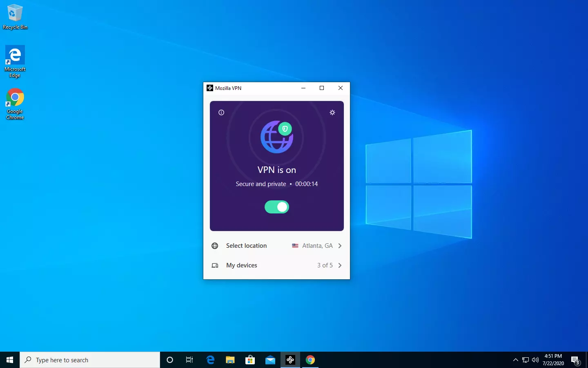The width and height of the screenshot is (588, 368).
Task: Minimize the Mozilla VPN window
Action: pos(303,88)
